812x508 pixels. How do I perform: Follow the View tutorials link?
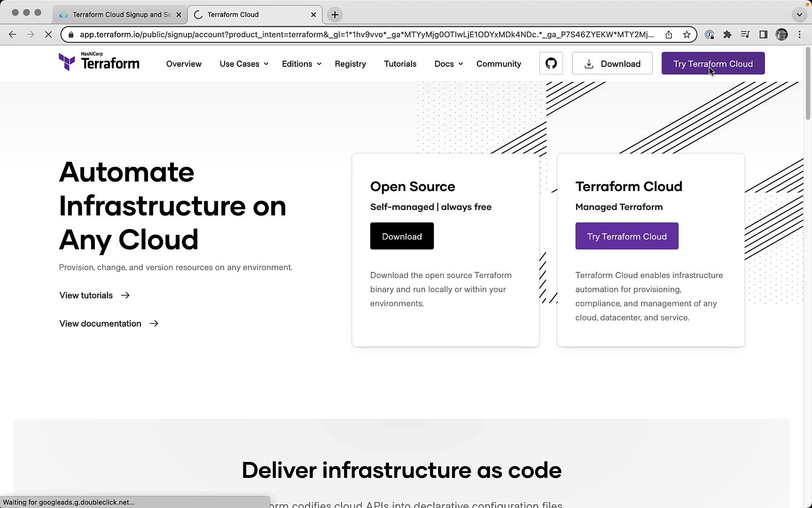[94, 295]
